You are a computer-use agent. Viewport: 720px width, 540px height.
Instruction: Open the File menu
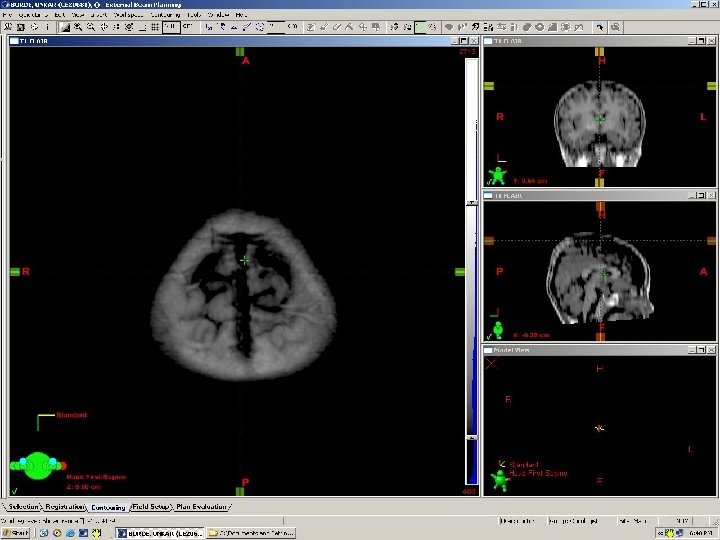tap(8, 15)
